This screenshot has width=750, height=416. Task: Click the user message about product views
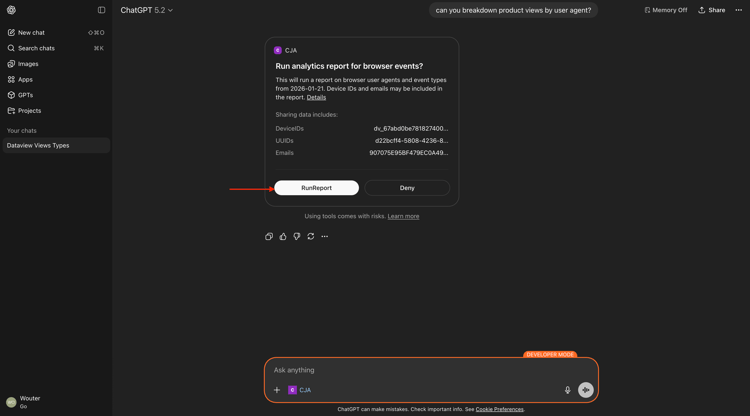[513, 10]
